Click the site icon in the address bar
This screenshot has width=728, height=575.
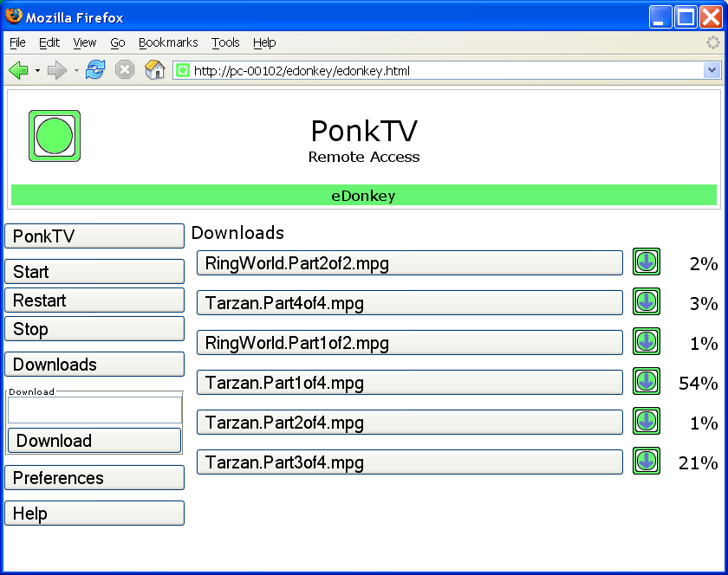click(x=183, y=70)
